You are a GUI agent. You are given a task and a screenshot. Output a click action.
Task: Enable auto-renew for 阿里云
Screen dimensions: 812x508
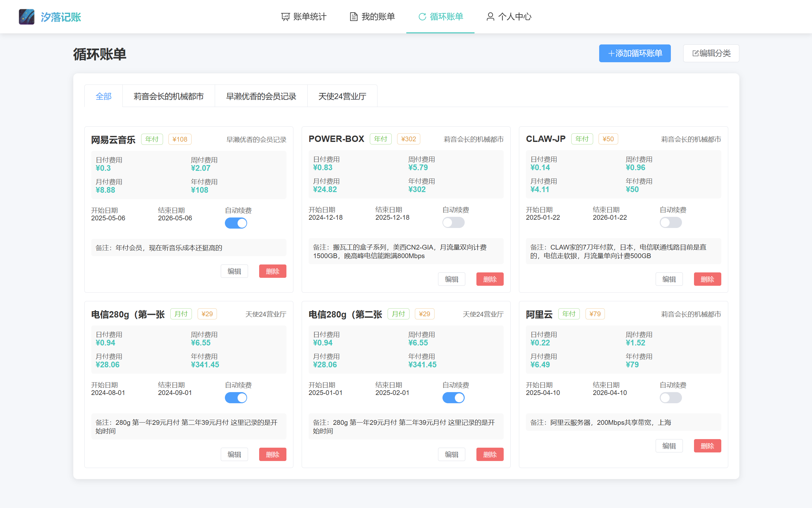point(671,398)
